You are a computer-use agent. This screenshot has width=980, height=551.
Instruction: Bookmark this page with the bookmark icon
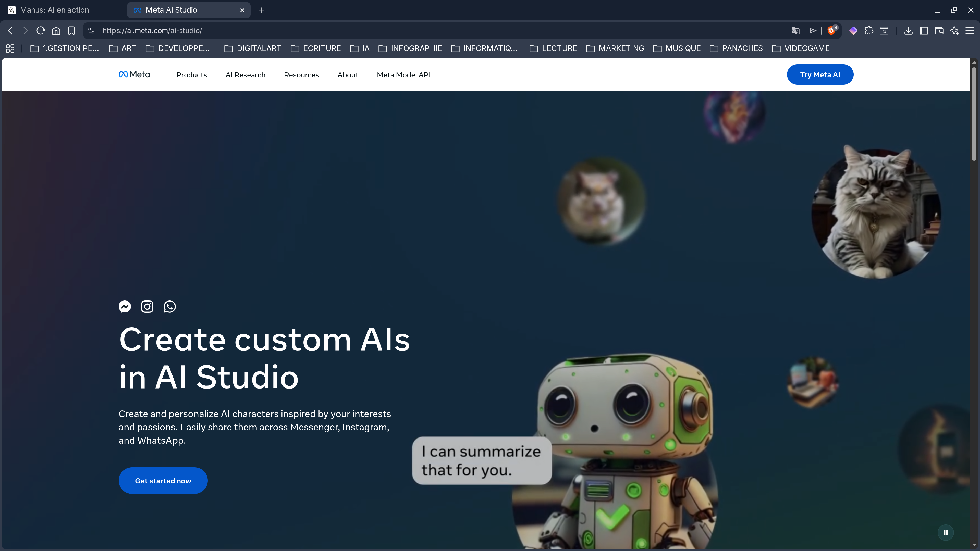[x=71, y=30]
